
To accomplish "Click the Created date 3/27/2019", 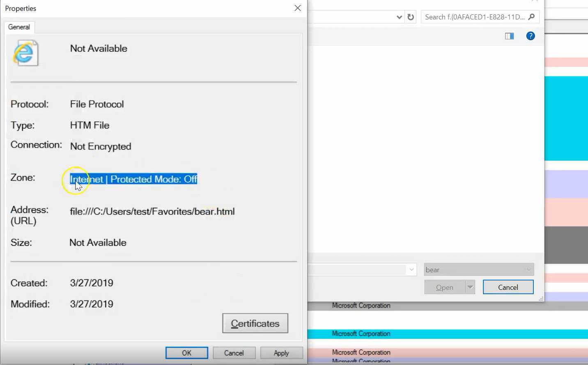I will [x=92, y=283].
